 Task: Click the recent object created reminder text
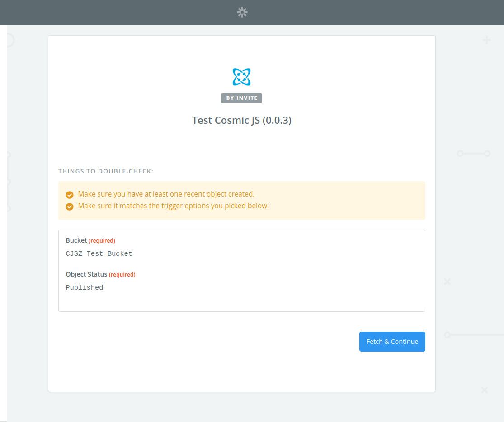pyautogui.click(x=166, y=194)
